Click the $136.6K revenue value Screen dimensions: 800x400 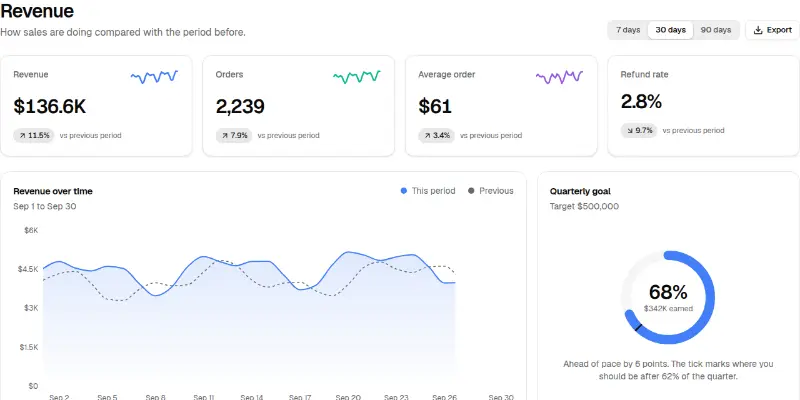click(49, 107)
